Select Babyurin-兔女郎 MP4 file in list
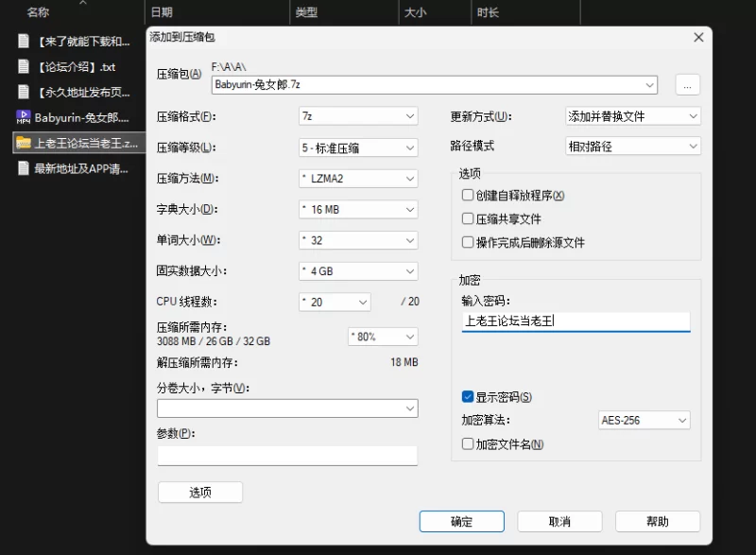 click(x=79, y=117)
